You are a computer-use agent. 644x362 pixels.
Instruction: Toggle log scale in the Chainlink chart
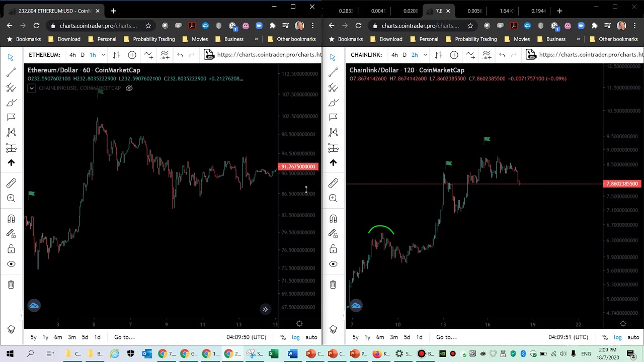click(x=617, y=337)
